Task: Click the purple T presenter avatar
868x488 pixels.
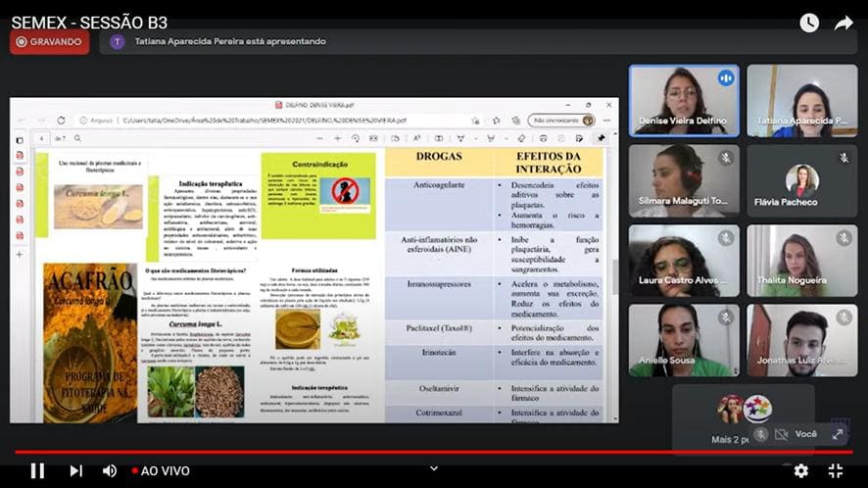Action: (117, 42)
